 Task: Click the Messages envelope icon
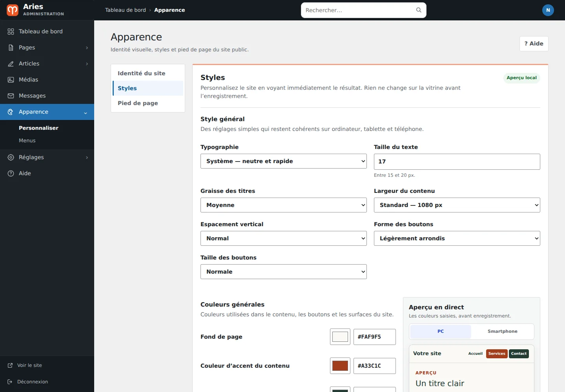pyautogui.click(x=11, y=96)
